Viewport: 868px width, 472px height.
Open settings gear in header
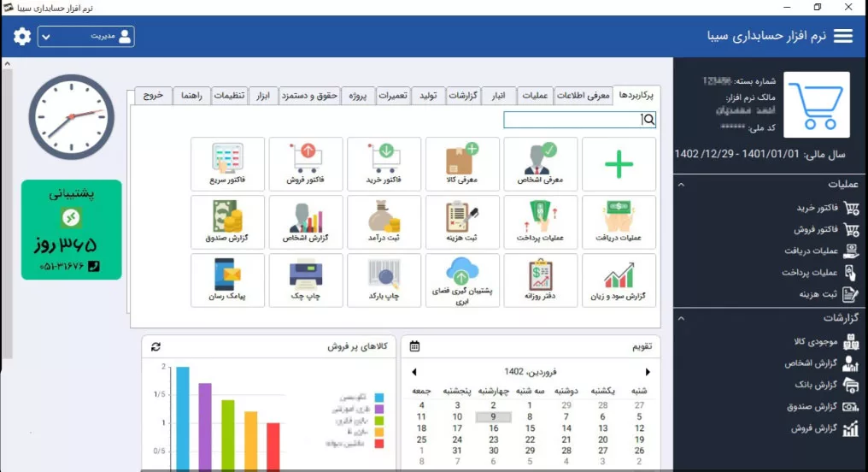22,37
